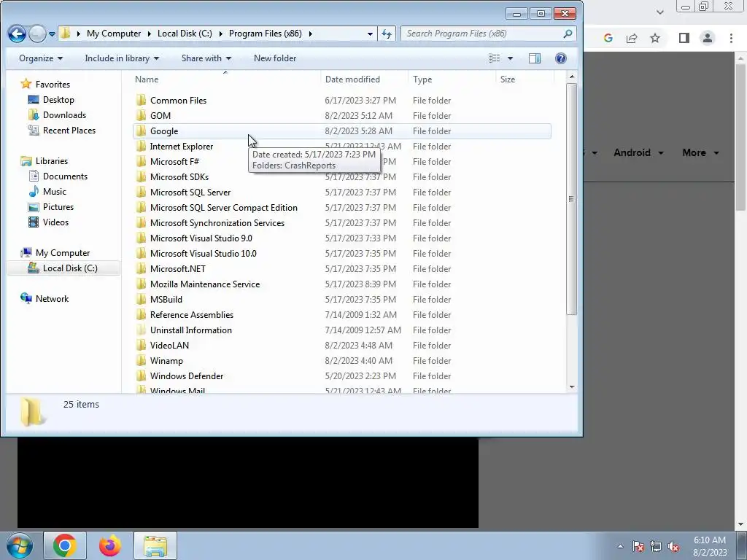
Task: Click the file list scroll up arrow
Action: 572,77
